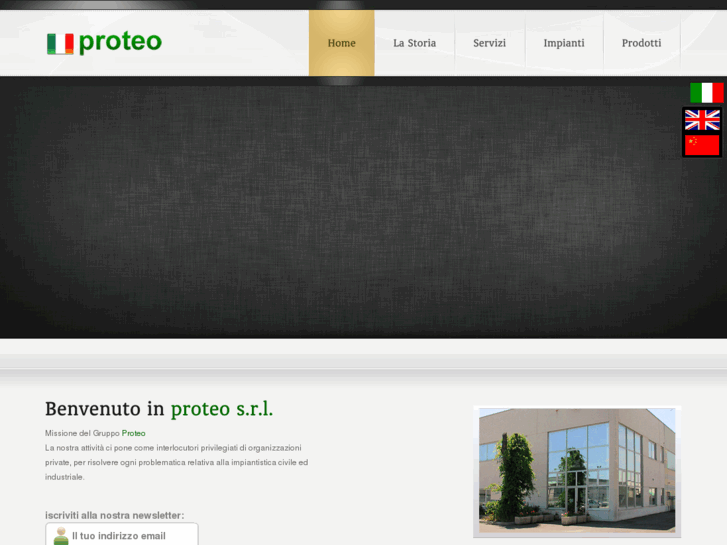This screenshot has height=545, width=727.
Task: Select the Chinese flag language option
Action: coord(702,145)
